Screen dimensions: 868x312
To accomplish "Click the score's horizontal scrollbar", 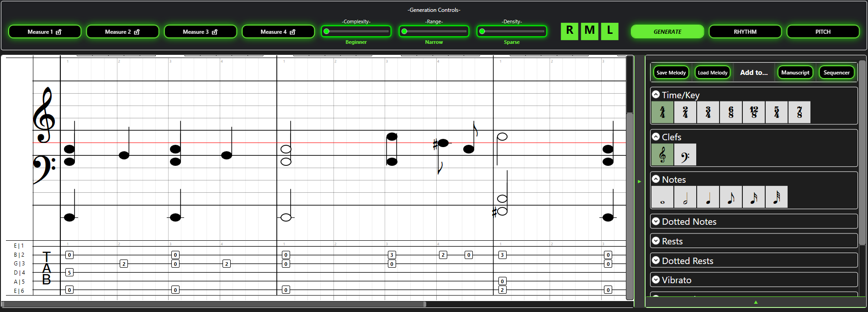I will tap(213, 304).
